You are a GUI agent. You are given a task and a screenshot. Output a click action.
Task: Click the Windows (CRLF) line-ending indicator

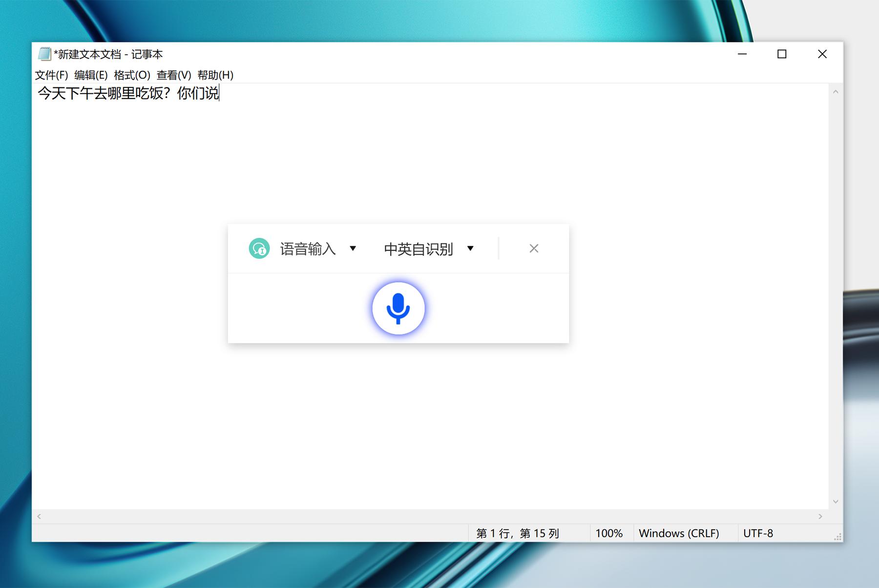point(679,533)
